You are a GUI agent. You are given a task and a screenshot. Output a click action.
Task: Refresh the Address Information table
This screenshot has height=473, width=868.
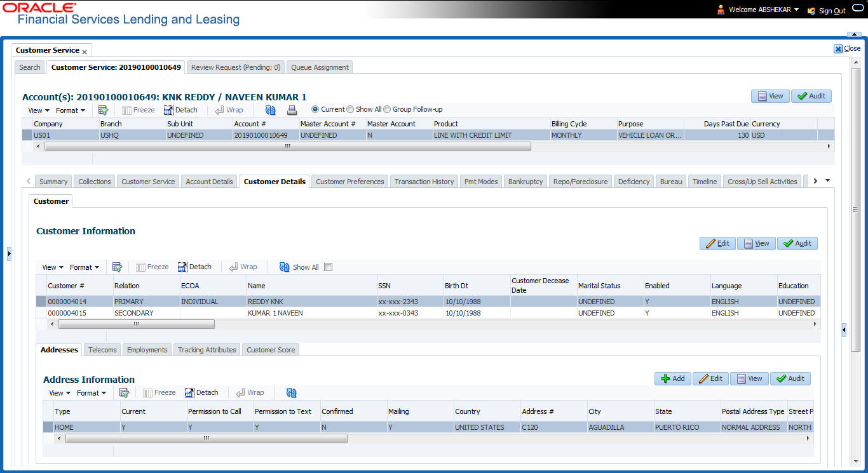(x=292, y=393)
